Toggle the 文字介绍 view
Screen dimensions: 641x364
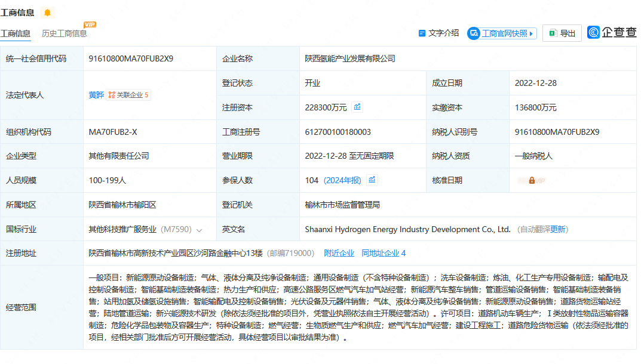click(439, 33)
